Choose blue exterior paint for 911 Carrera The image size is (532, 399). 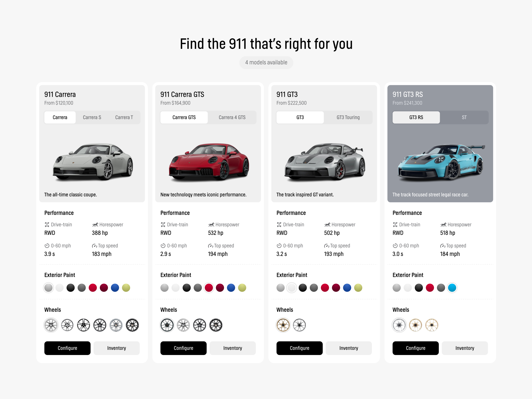coord(115,288)
